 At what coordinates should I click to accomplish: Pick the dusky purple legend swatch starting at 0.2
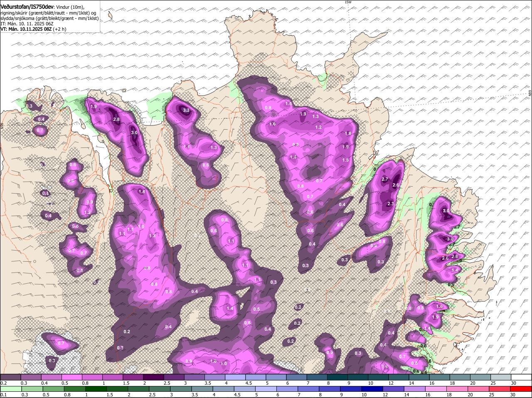tap(10, 377)
